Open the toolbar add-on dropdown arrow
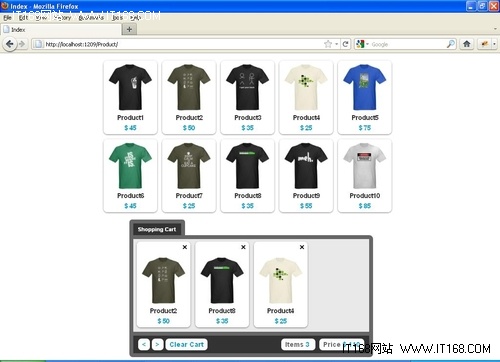Screen dimensions: 500x362 [x=494, y=44]
